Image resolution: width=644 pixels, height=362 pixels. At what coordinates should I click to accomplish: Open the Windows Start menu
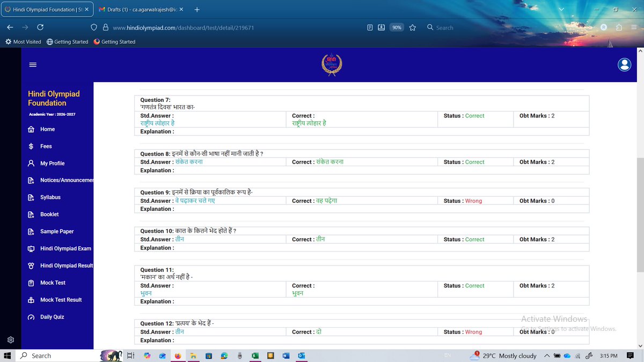point(8,356)
